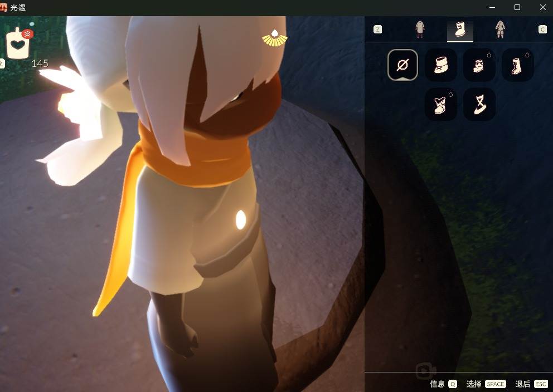The width and height of the screenshot is (553, 392).
Task: Click the golden fan-shaped winged light indicator
Action: coord(275,38)
